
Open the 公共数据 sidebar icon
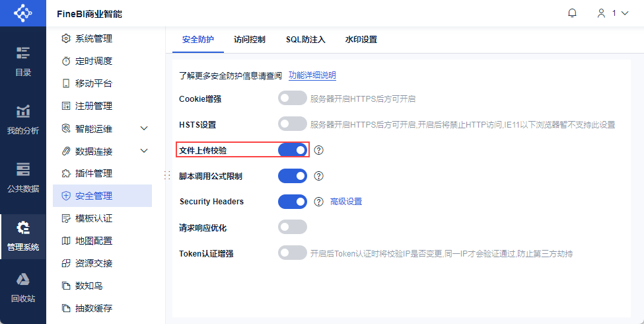pyautogui.click(x=23, y=177)
